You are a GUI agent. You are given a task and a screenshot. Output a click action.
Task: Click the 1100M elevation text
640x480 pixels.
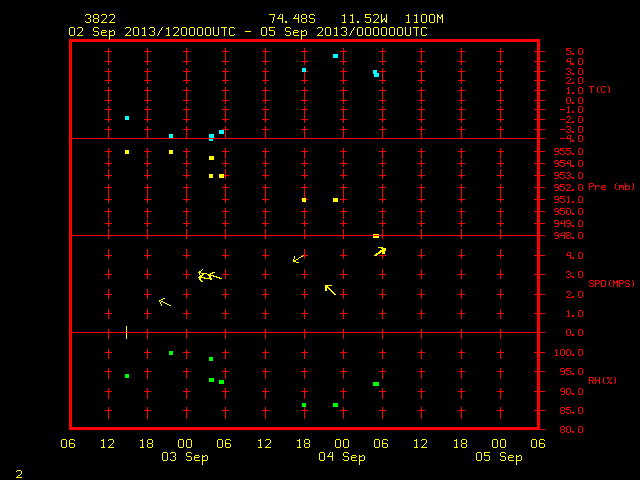424,19
